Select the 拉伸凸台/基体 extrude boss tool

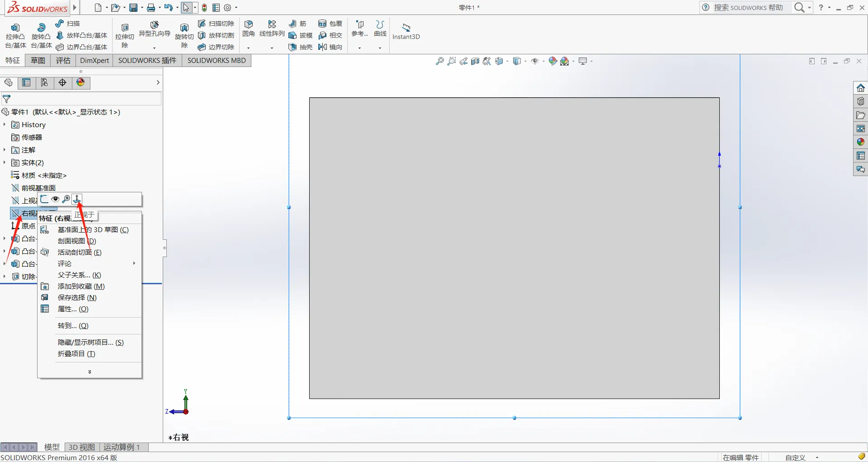coord(15,35)
